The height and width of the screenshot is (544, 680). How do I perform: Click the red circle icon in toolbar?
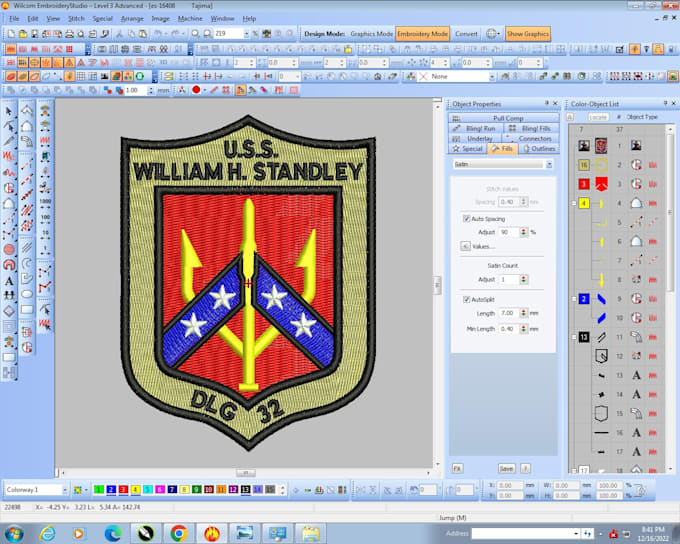196,90
